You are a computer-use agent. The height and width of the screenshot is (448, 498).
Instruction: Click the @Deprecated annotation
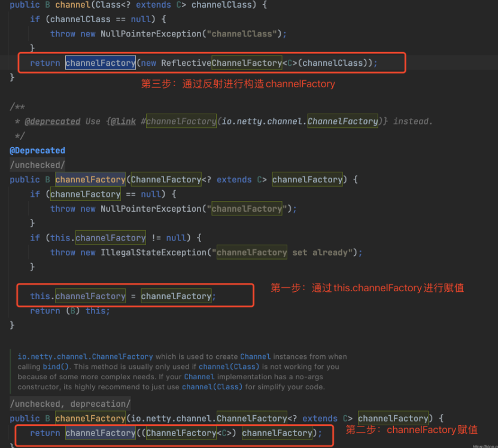point(37,150)
